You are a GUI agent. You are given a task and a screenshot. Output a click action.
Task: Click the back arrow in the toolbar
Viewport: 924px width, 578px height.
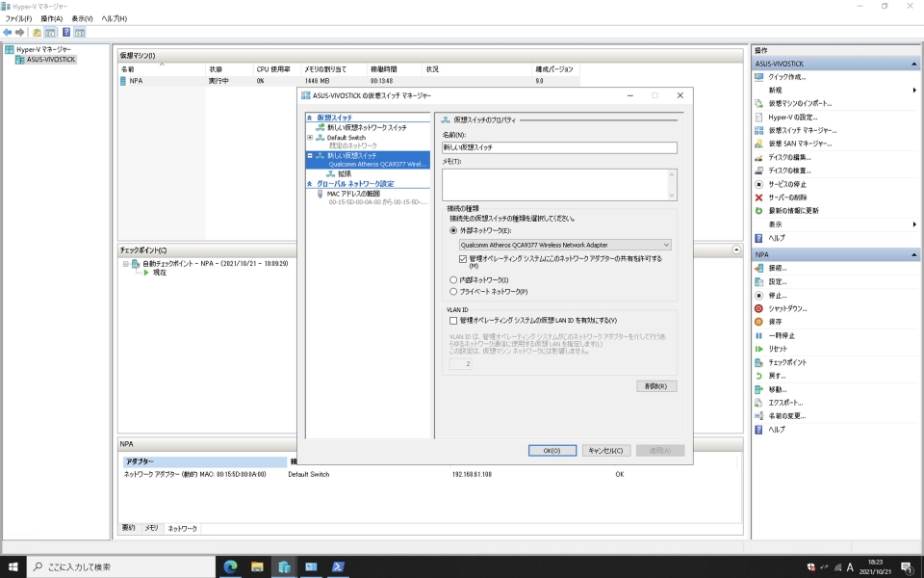pos(7,33)
